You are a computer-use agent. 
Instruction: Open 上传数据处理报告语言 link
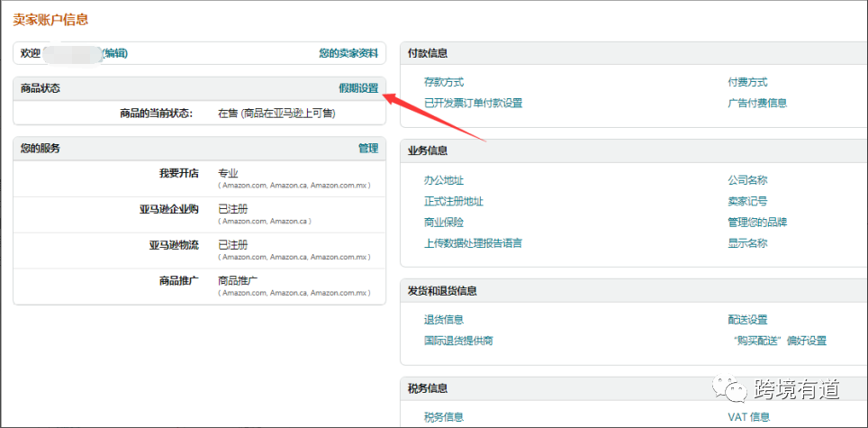tap(474, 243)
